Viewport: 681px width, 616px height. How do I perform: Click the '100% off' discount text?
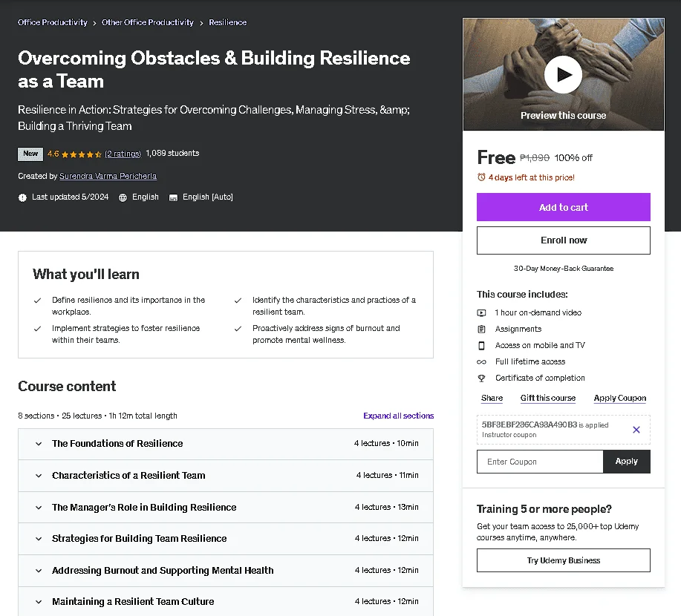pyautogui.click(x=573, y=158)
